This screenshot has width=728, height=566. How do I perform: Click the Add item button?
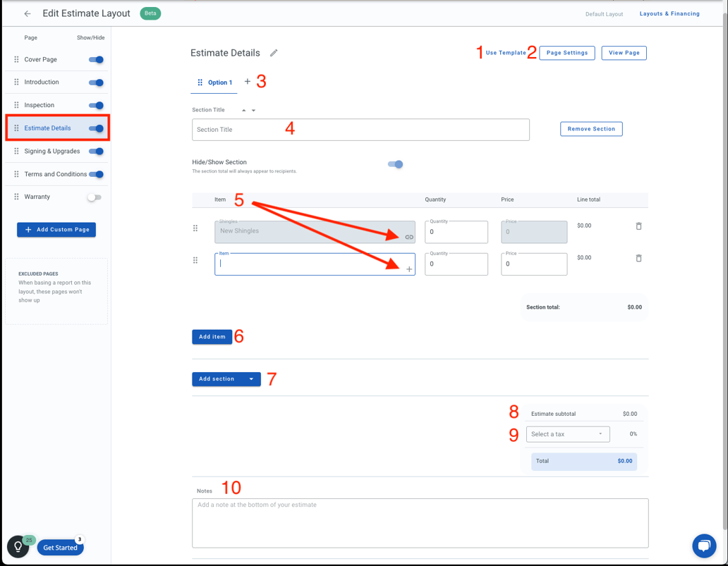pos(212,336)
